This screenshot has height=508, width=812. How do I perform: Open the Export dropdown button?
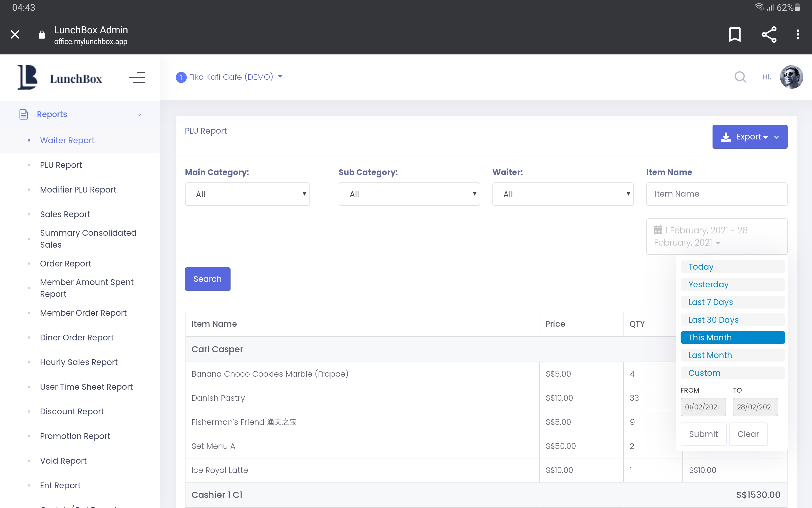(750, 137)
